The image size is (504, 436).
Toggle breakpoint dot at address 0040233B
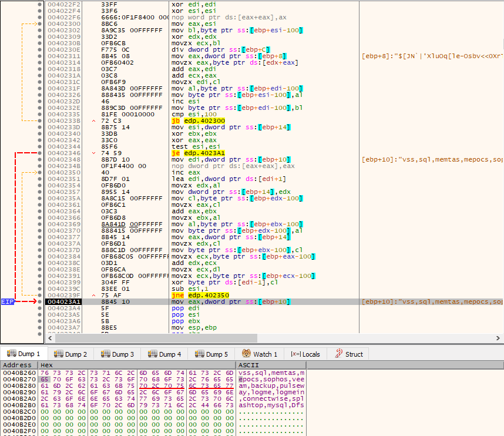(x=39, y=120)
